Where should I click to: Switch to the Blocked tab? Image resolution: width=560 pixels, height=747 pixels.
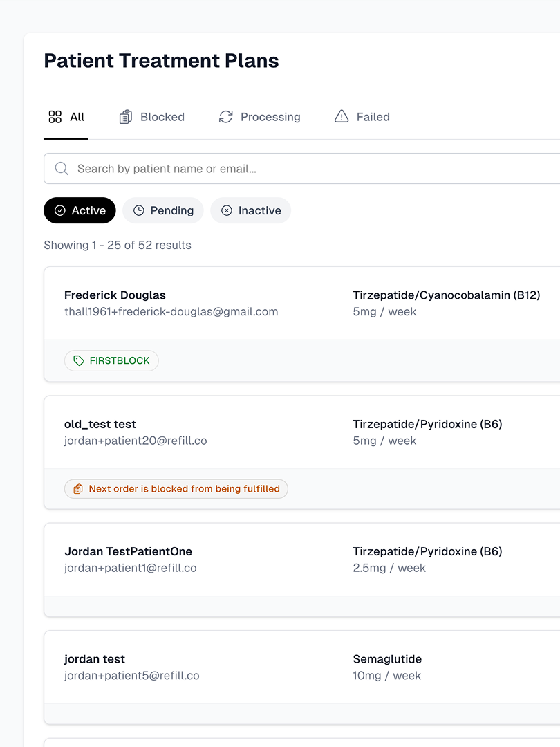coord(152,117)
